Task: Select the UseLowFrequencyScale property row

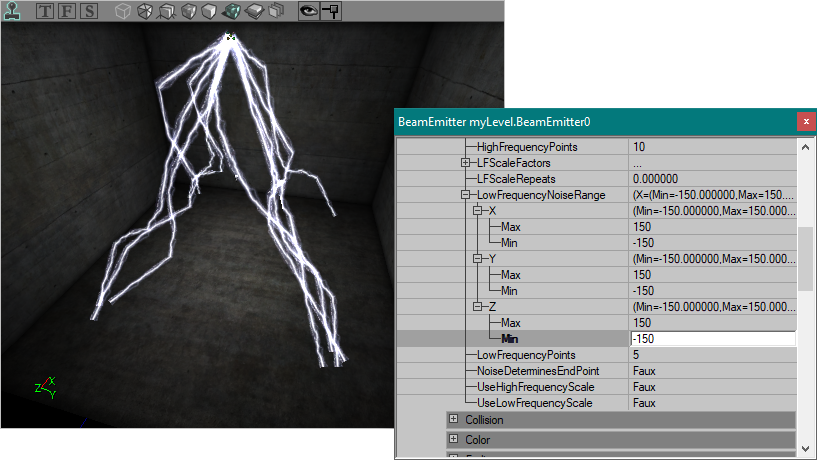Action: pyautogui.click(x=597, y=403)
